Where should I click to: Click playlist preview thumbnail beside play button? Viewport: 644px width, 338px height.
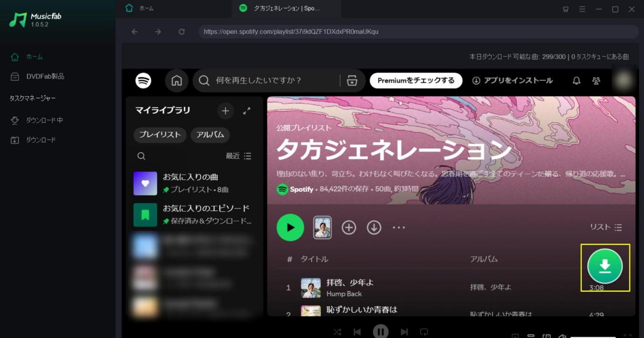(322, 227)
